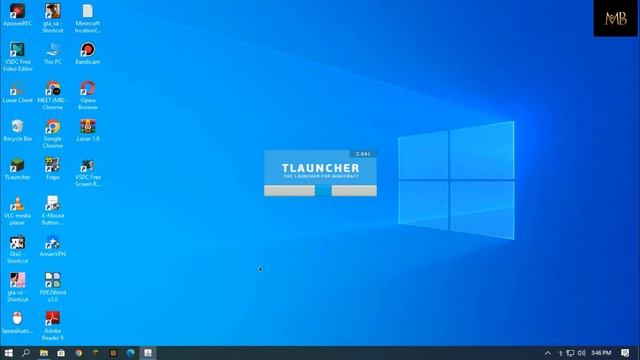Open the Windows Start menu
The image size is (640, 360).
(8, 353)
